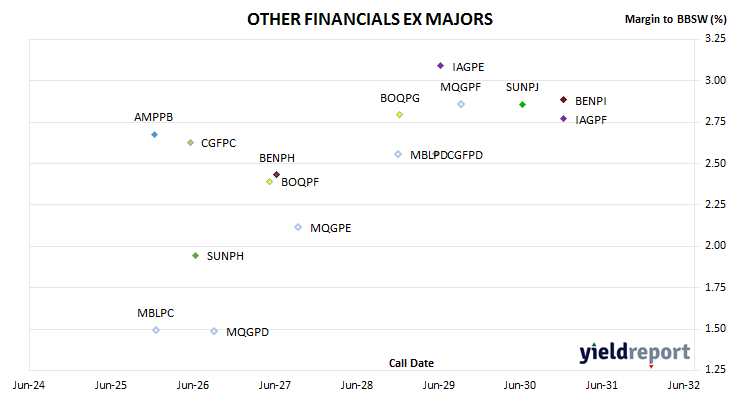Select the Jun-28 x-axis tick label
This screenshot has height=399, width=730.
tap(357, 385)
